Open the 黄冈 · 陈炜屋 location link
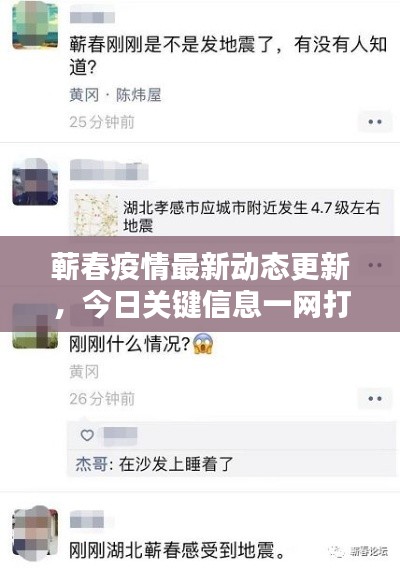This screenshot has height=569, width=400. [115, 95]
